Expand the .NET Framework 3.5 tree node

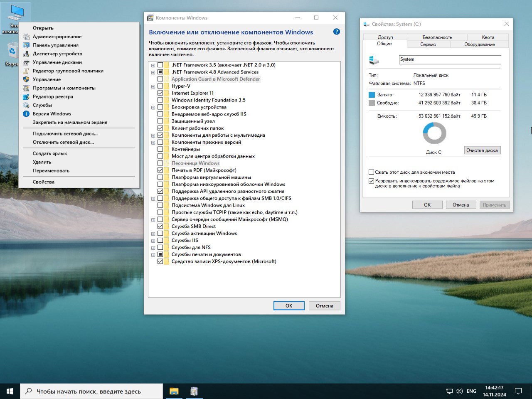(x=153, y=65)
